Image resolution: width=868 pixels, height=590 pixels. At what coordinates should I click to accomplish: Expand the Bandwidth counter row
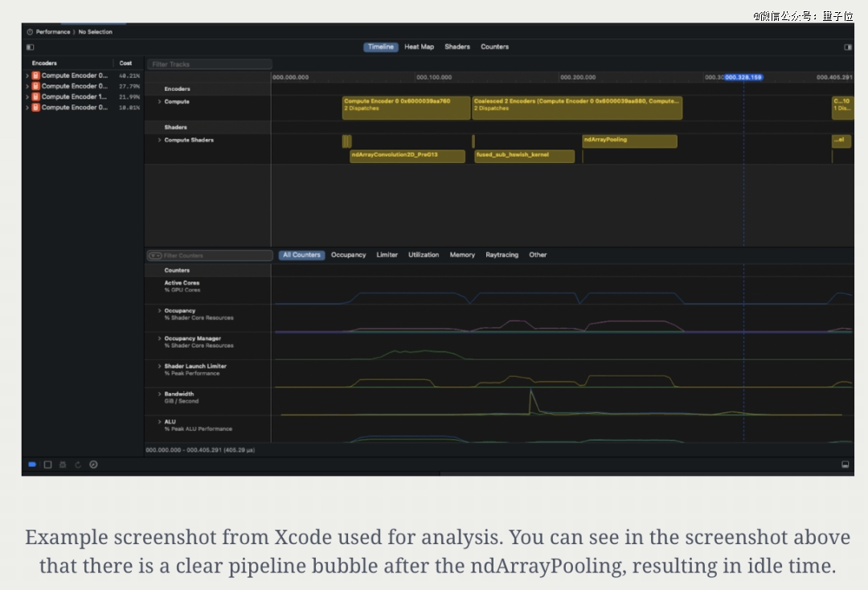(x=159, y=395)
